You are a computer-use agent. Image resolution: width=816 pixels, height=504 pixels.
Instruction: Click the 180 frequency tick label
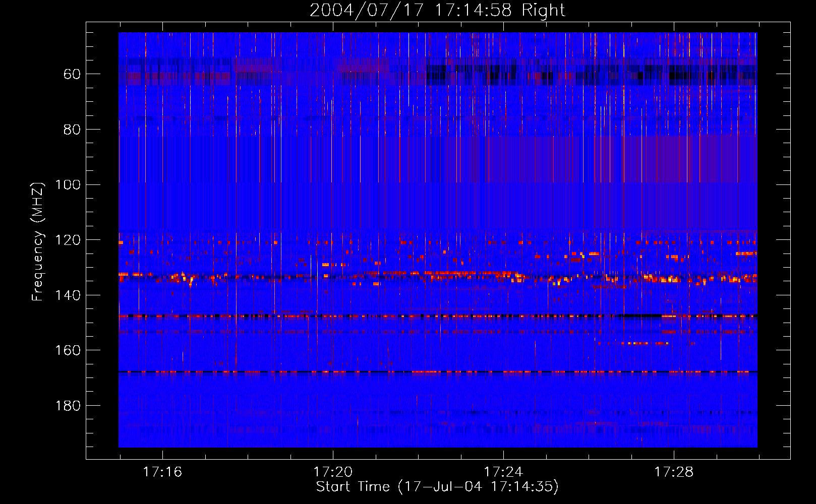tap(68, 406)
